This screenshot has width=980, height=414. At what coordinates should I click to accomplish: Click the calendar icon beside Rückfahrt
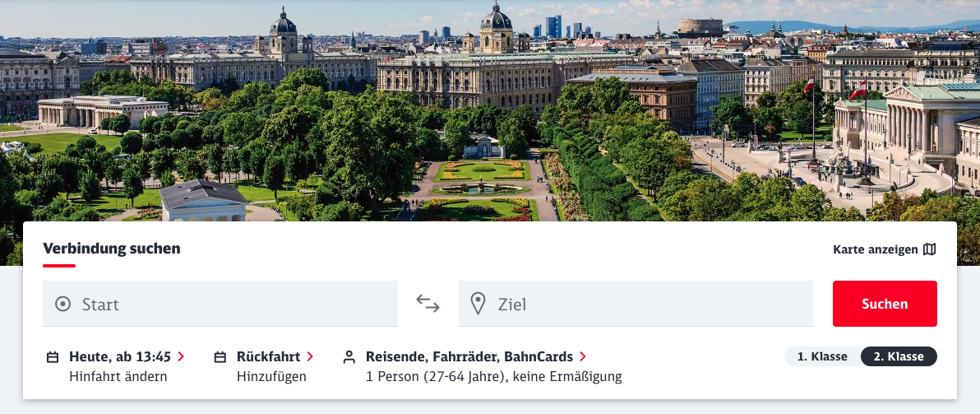(220, 357)
